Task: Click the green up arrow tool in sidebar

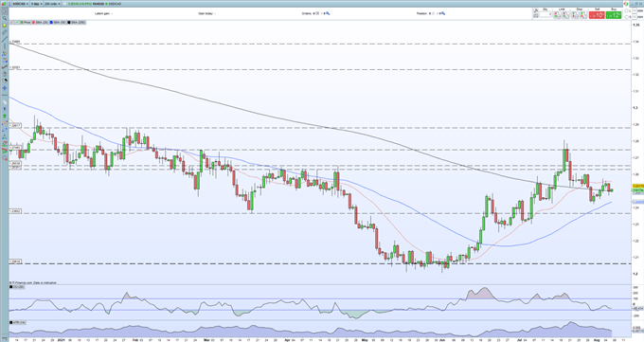Action: pyautogui.click(x=5, y=117)
